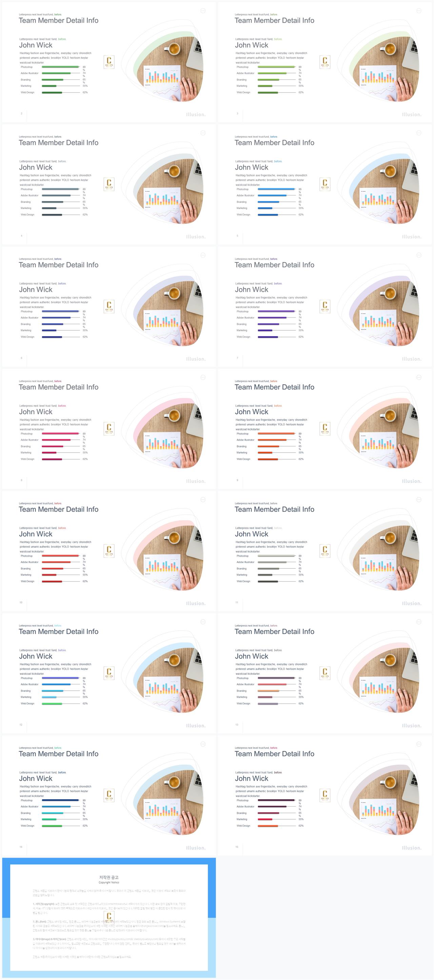
Task: Click the circled ellipsis icon on slide 3
Action: (x=419, y=11)
